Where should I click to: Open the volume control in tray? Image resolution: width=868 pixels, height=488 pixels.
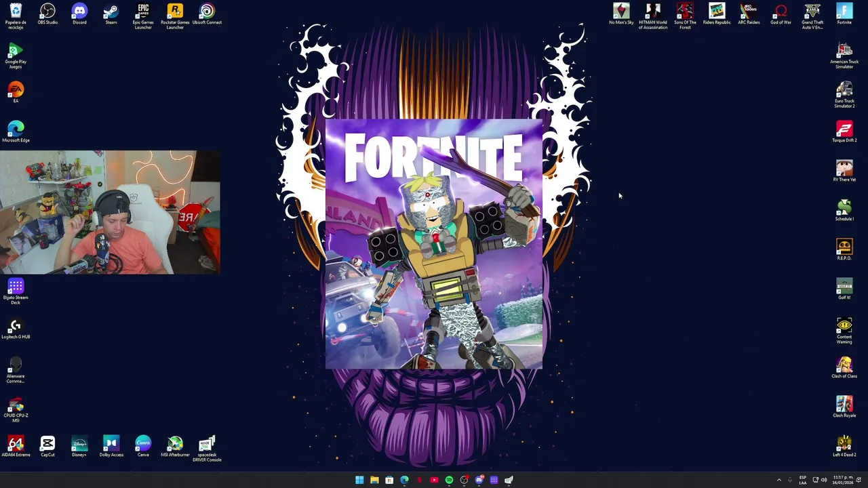[824, 480]
